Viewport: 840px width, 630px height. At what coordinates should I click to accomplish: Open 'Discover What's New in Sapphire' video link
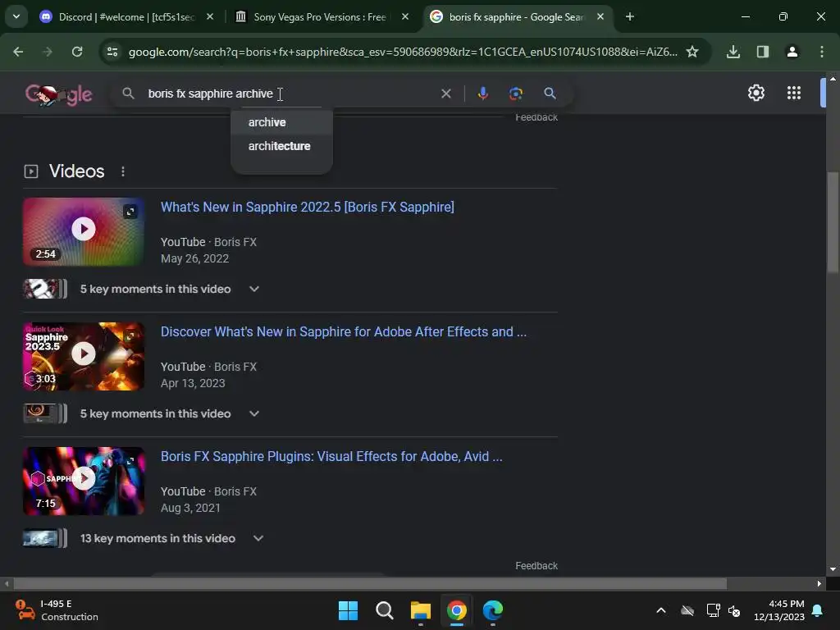pyautogui.click(x=344, y=332)
